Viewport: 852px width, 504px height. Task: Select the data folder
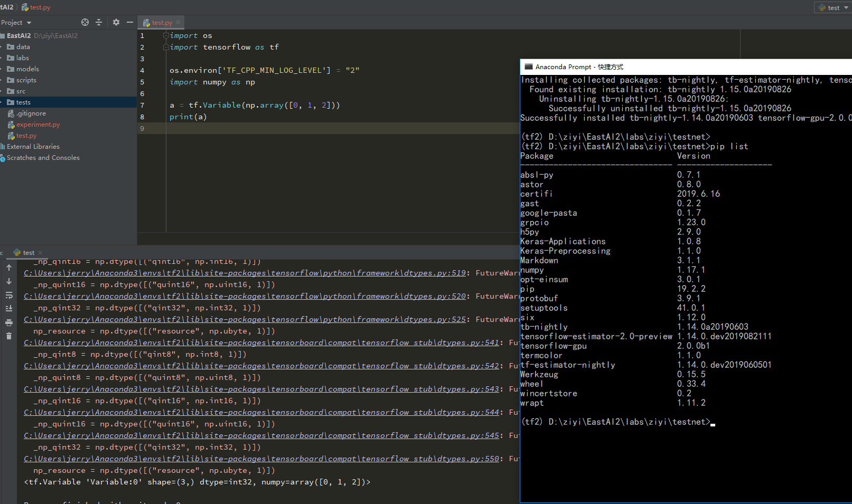click(23, 47)
